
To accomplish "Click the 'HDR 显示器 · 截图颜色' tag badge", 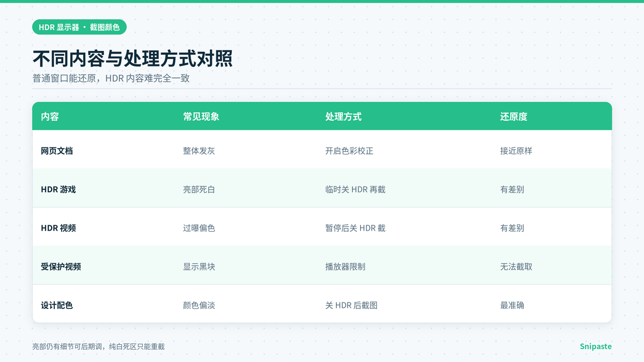I will tap(79, 27).
